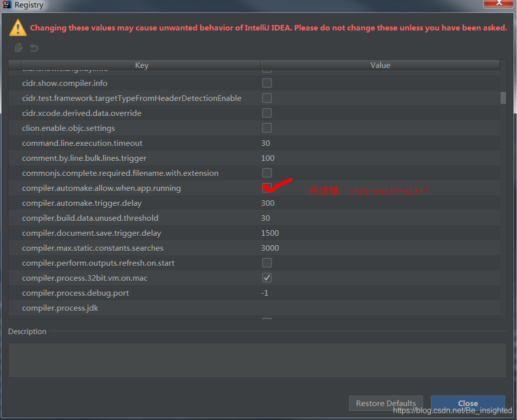Click the Value column header
Viewport: 517px width, 420px height.
point(380,65)
